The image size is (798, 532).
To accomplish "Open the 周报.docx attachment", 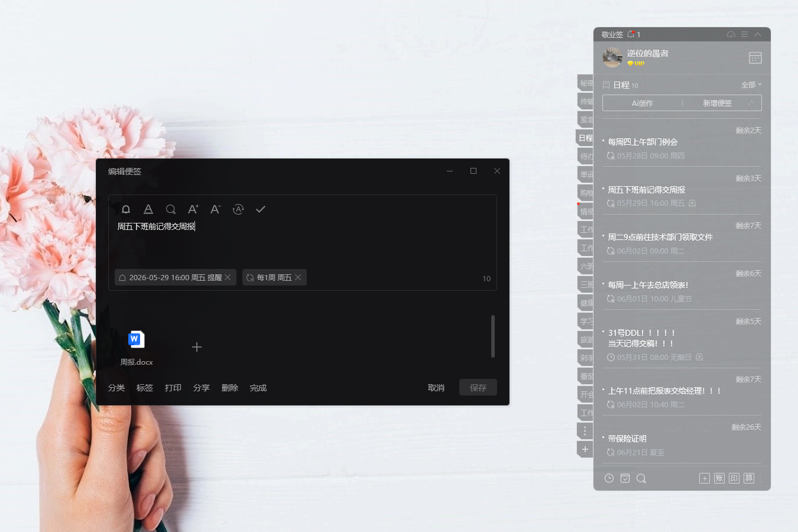I will coord(137,348).
